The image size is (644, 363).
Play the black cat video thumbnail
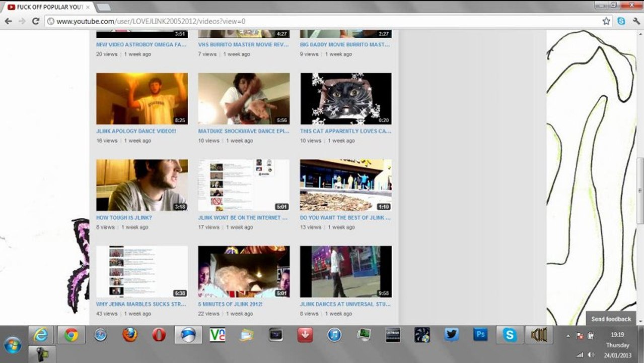point(346,99)
